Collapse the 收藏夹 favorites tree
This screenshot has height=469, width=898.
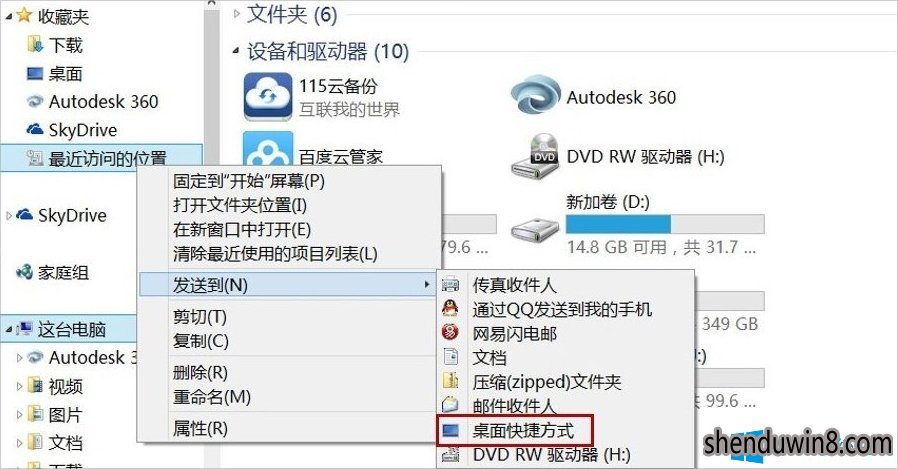[x=9, y=17]
